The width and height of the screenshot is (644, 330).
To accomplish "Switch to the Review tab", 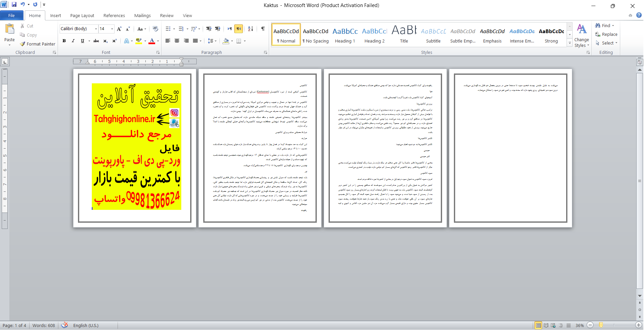I will click(167, 15).
